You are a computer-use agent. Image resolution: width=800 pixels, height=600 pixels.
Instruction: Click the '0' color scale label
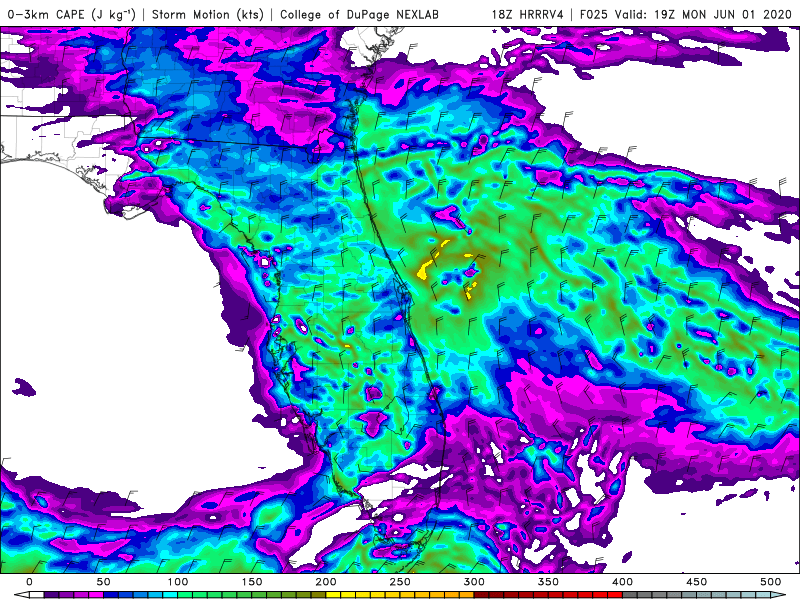coord(29,581)
